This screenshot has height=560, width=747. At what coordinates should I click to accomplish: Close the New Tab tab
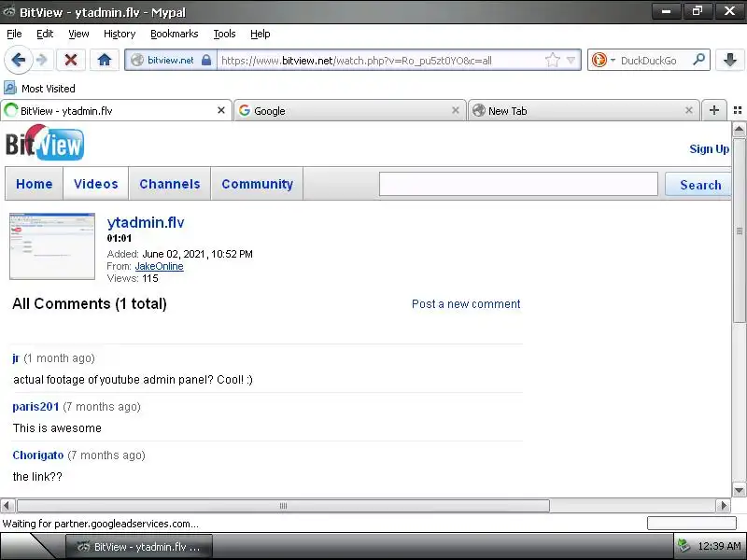[x=689, y=110]
